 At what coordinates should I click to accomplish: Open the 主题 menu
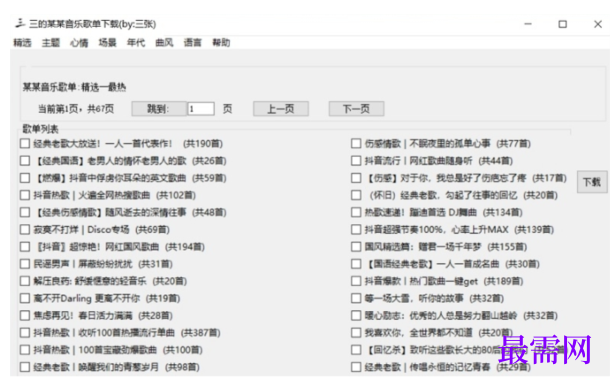pos(51,42)
